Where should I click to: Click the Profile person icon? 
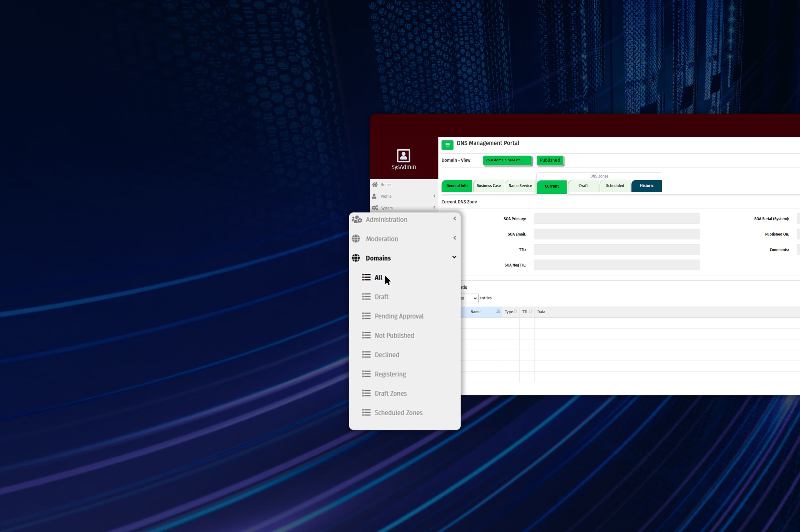(374, 196)
